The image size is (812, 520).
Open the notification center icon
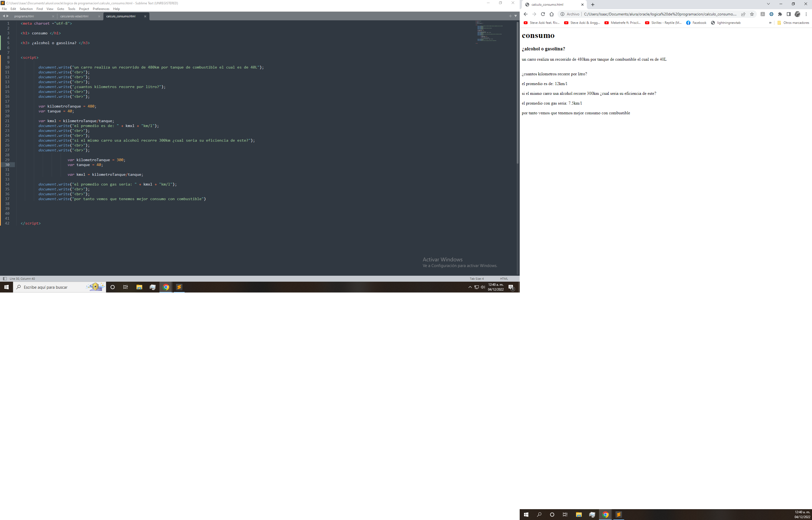point(511,287)
